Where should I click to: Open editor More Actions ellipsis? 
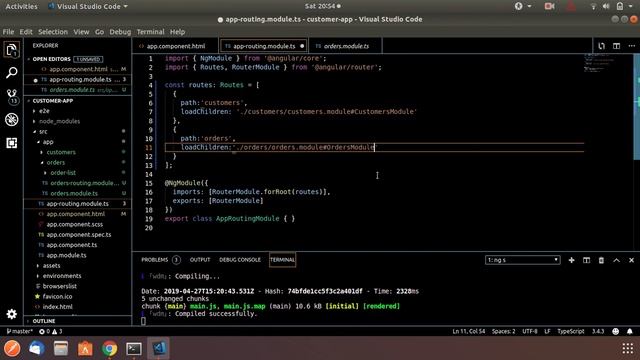pyautogui.click(x=631, y=46)
